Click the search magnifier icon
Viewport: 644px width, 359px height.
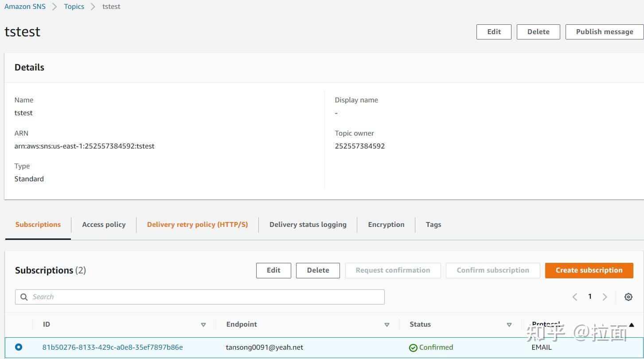coord(23,297)
